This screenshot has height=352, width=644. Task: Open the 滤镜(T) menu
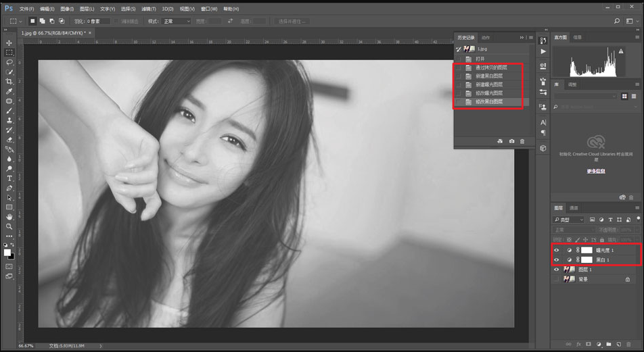coord(147,9)
